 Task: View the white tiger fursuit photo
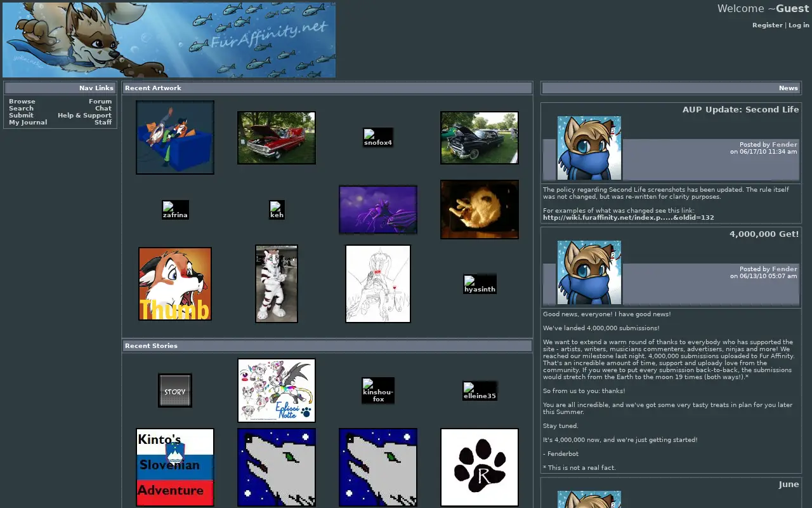pyautogui.click(x=277, y=284)
